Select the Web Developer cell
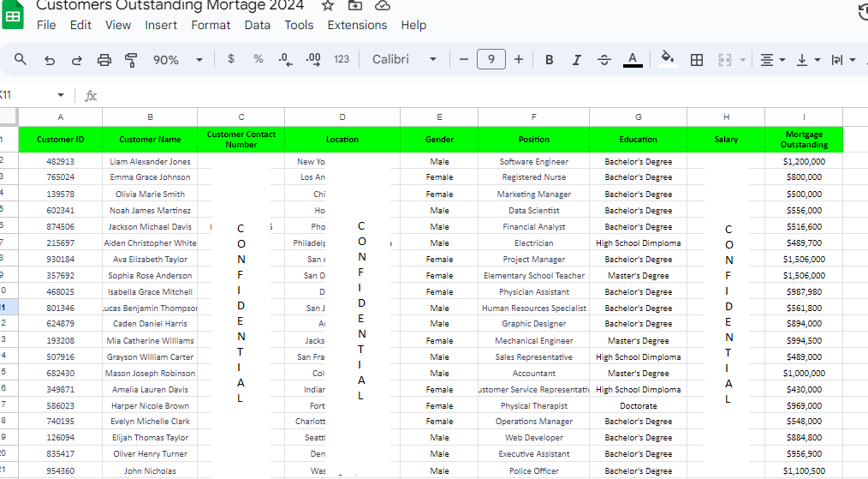This screenshot has width=868, height=479. 533,437
